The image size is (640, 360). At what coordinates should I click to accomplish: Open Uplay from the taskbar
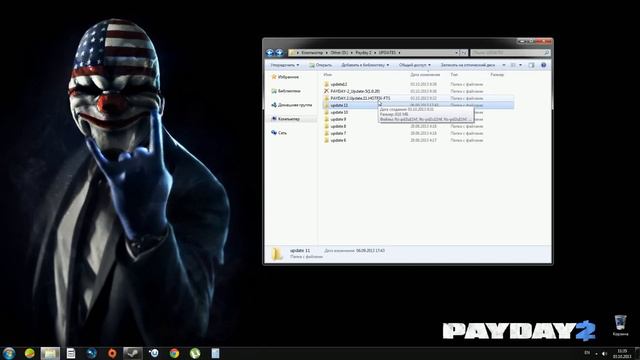point(154,353)
